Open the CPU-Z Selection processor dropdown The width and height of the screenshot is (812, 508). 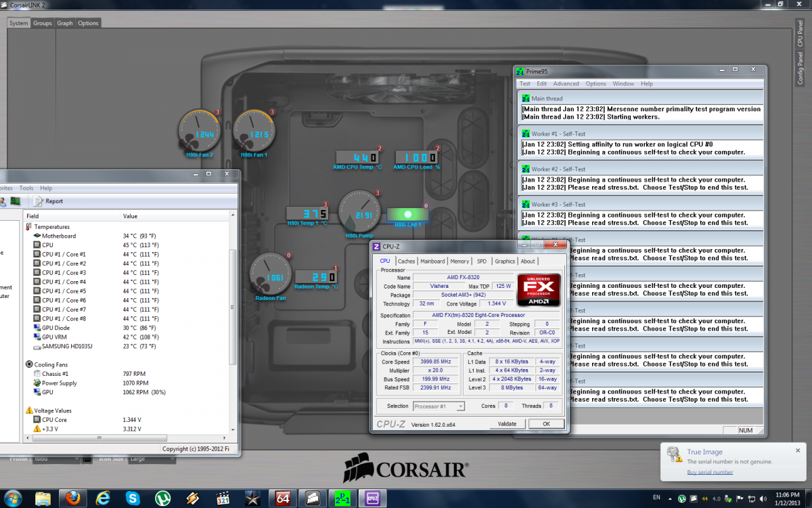coord(438,406)
